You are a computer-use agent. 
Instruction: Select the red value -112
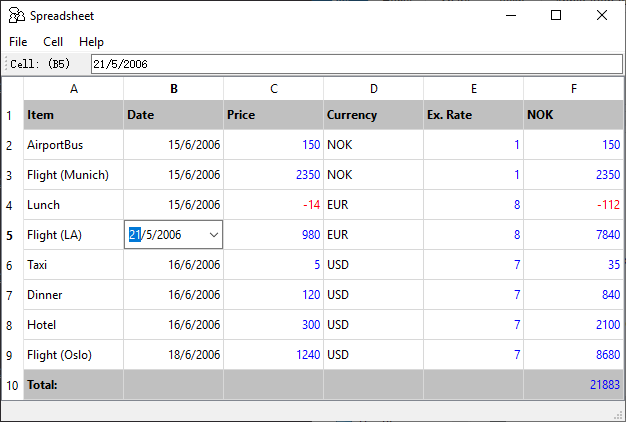573,205
